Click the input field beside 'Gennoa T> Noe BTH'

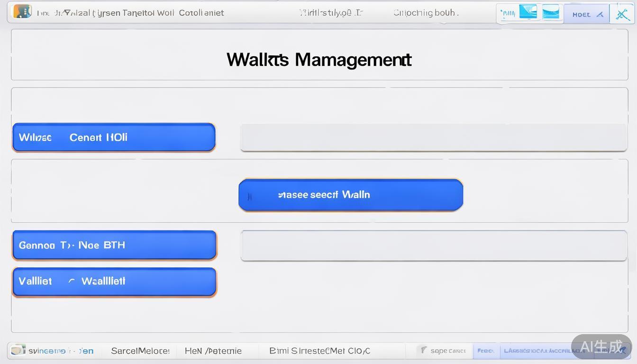tap(433, 246)
